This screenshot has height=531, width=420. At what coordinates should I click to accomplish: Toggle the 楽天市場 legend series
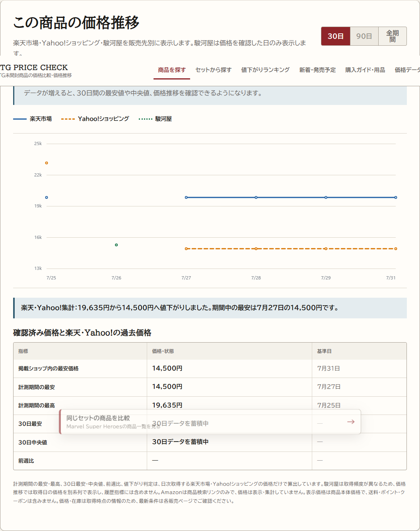tap(33, 119)
